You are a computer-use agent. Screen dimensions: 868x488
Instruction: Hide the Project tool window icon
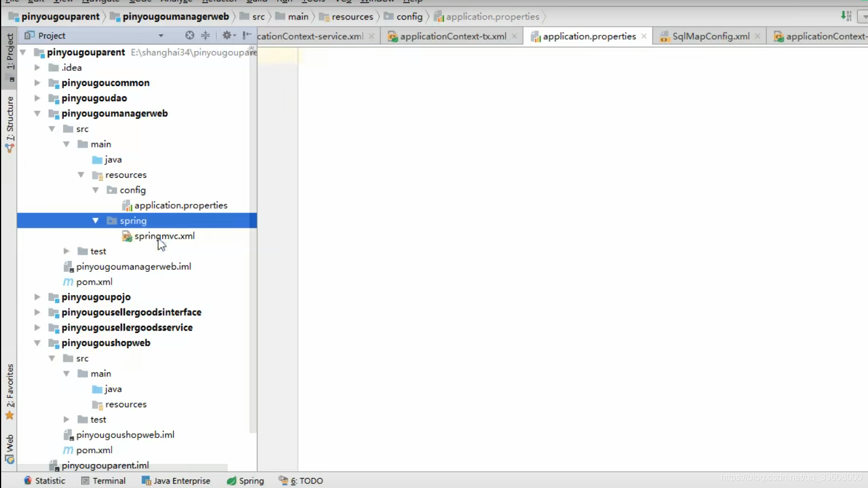click(247, 35)
